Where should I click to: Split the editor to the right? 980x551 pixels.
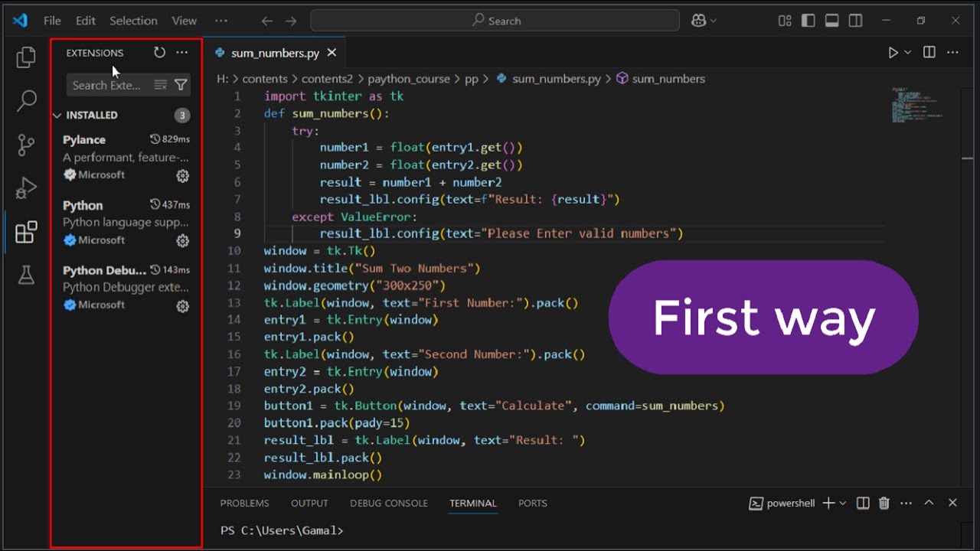[x=929, y=52]
